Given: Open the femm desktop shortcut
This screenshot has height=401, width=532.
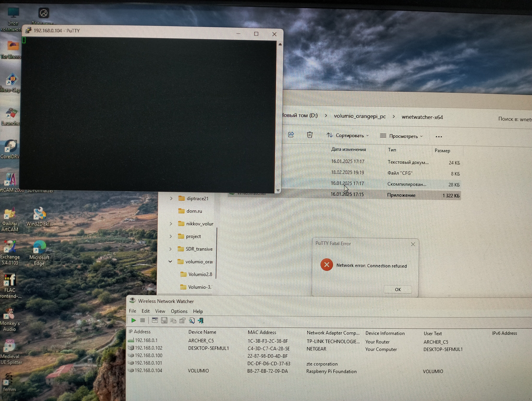Looking at the screenshot, I should pyautogui.click(x=9, y=382).
